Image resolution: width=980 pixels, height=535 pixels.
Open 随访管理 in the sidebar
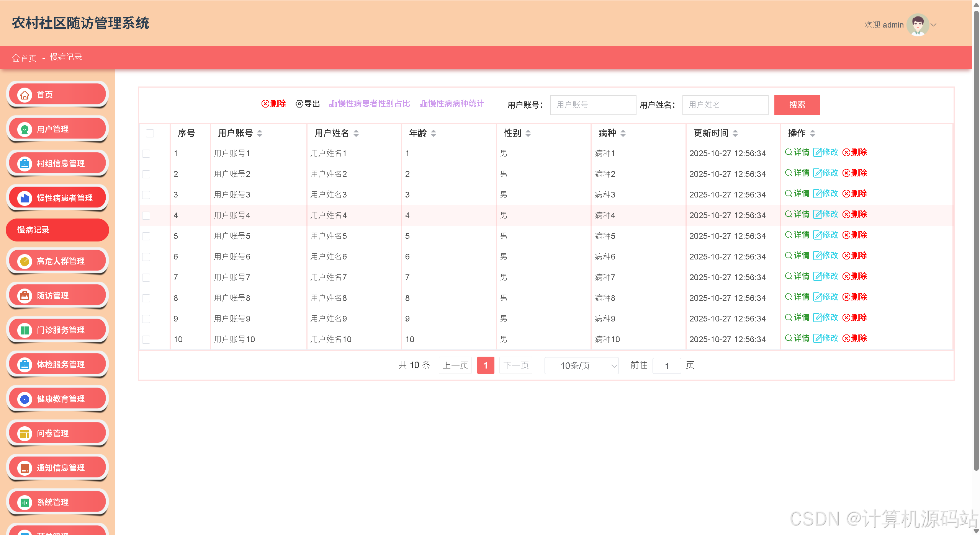click(x=57, y=296)
